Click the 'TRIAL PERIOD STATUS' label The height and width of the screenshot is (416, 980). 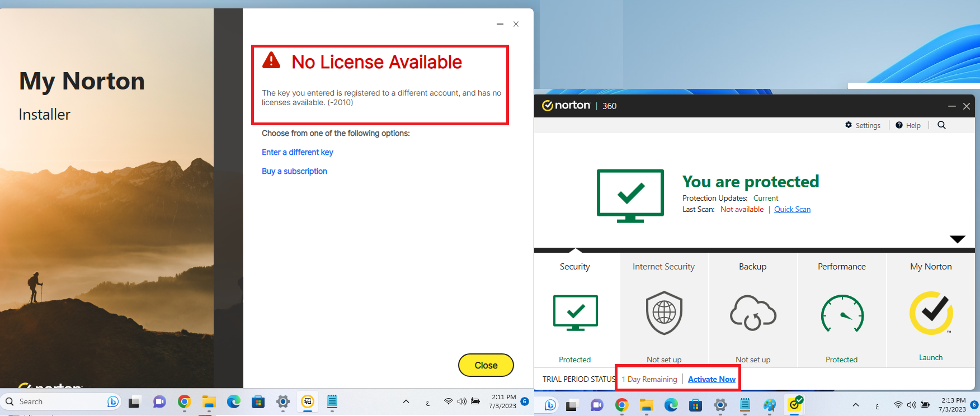[579, 379]
